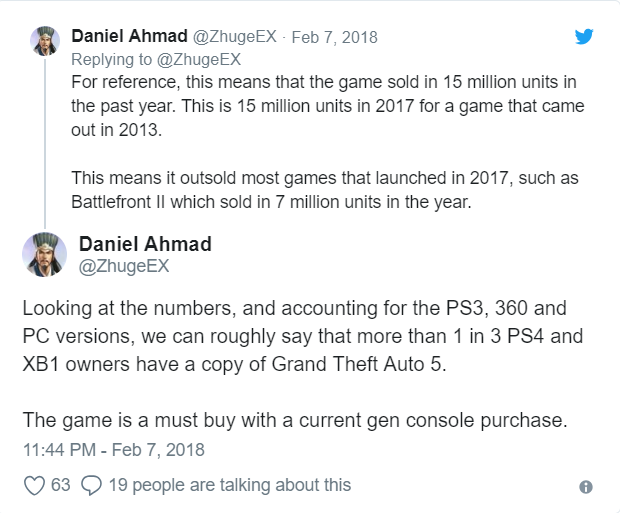Like the tweet with the heart icon

pyautogui.click(x=33, y=485)
